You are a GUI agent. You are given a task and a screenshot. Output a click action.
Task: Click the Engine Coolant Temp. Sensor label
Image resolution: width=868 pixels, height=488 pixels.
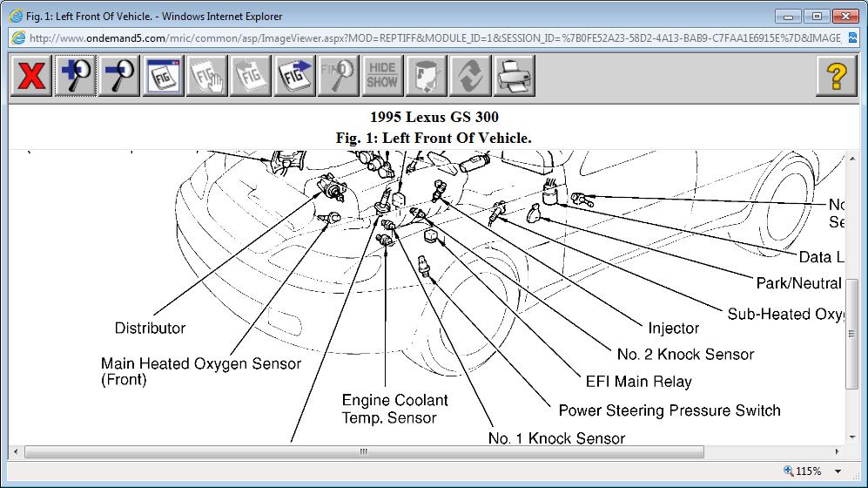pyautogui.click(x=394, y=409)
